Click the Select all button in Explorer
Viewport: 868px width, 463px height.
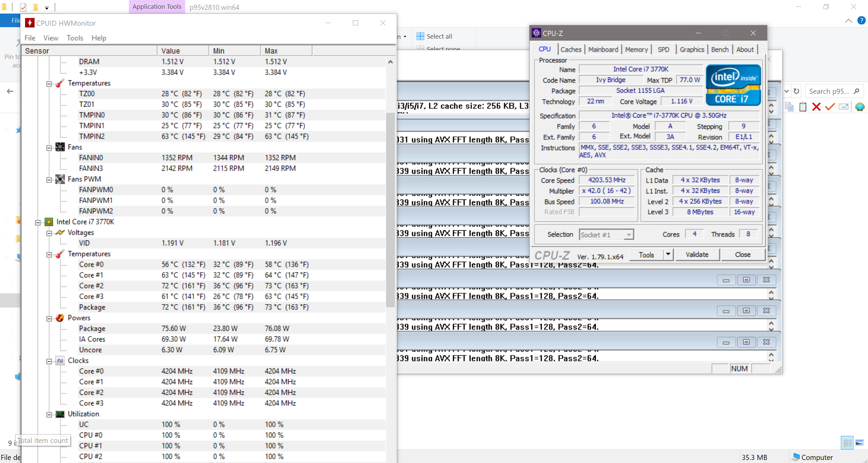tap(435, 36)
